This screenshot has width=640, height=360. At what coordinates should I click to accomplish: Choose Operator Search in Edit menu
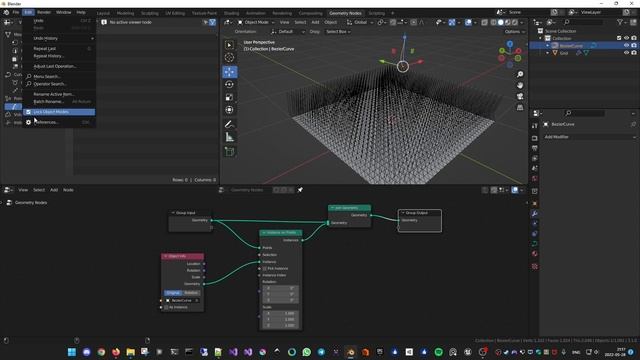coord(60,84)
